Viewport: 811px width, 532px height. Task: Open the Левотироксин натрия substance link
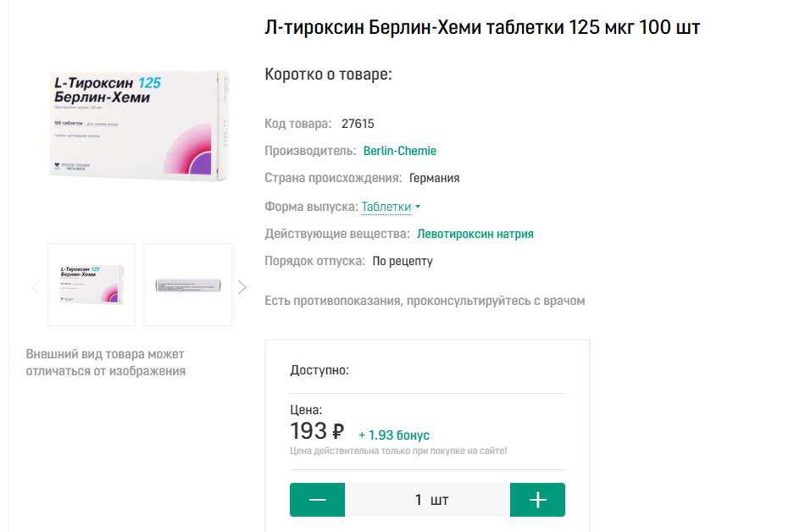click(x=475, y=234)
